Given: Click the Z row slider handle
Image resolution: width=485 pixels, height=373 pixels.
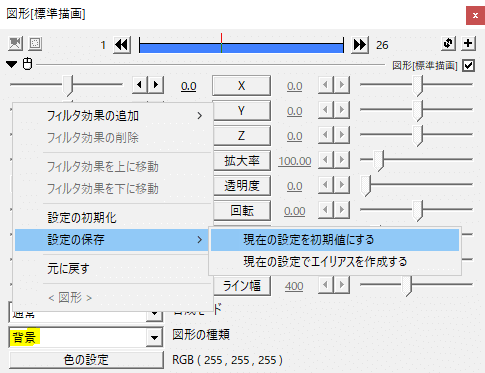Looking at the screenshot, I should (x=418, y=136).
